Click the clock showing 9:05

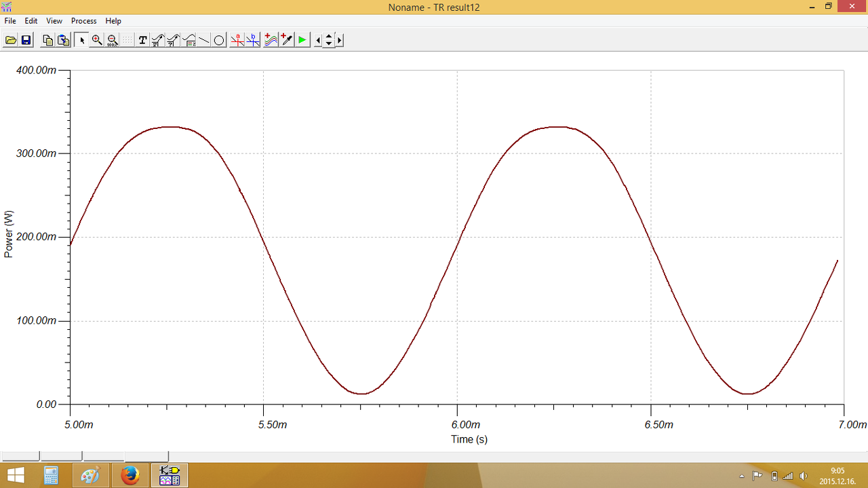[837, 470]
